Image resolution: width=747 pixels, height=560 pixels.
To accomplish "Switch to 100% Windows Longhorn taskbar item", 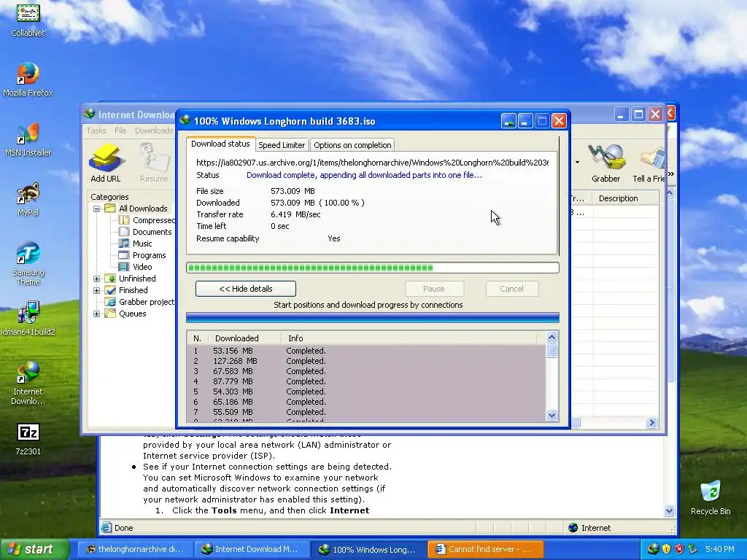I will click(368, 549).
